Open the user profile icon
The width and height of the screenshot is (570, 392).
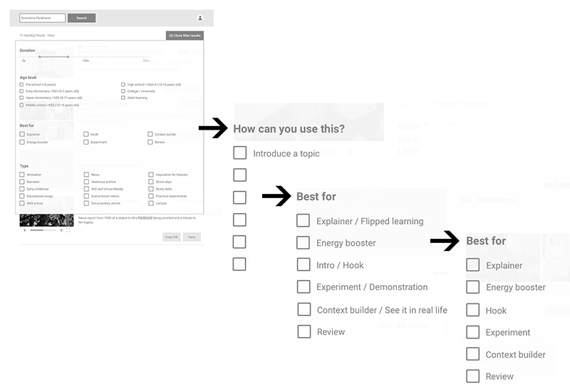pos(199,18)
